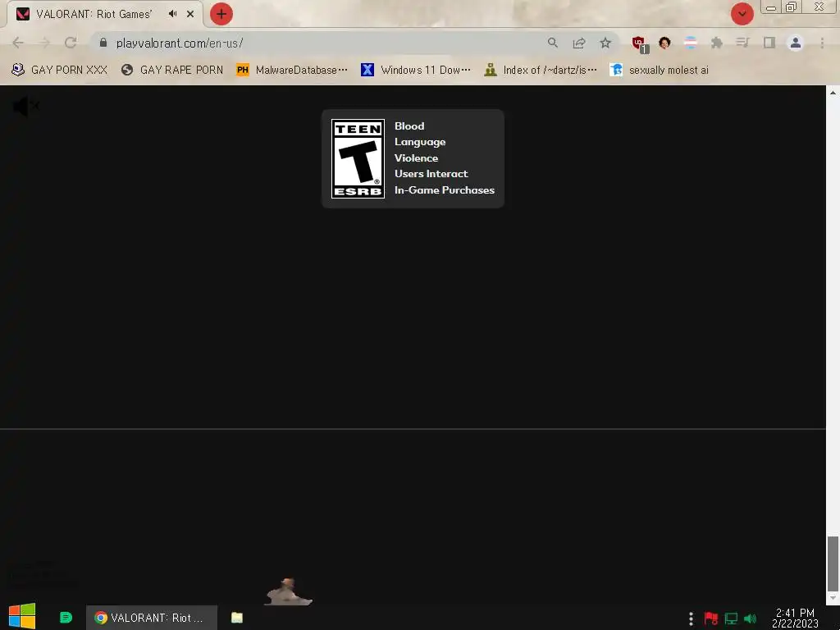Click the In-Game Purchases rating text
Screen dimensions: 840x630
444,189
